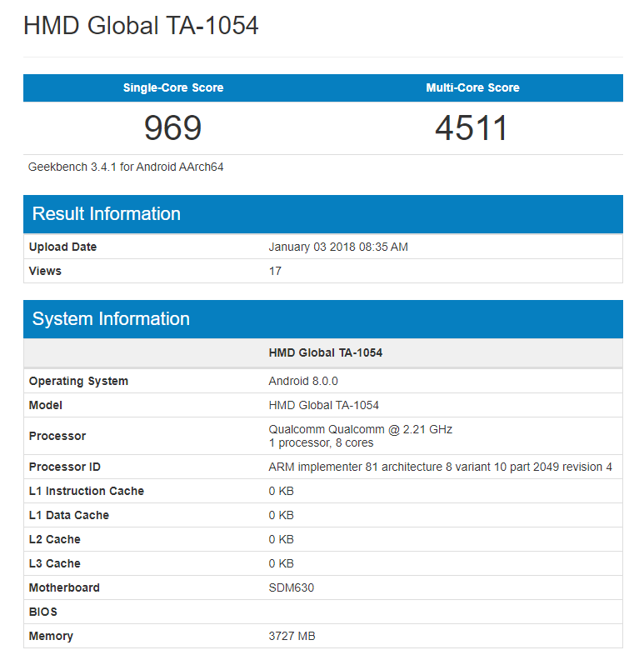Click the Upload Date label
644x660 pixels.
(x=62, y=247)
